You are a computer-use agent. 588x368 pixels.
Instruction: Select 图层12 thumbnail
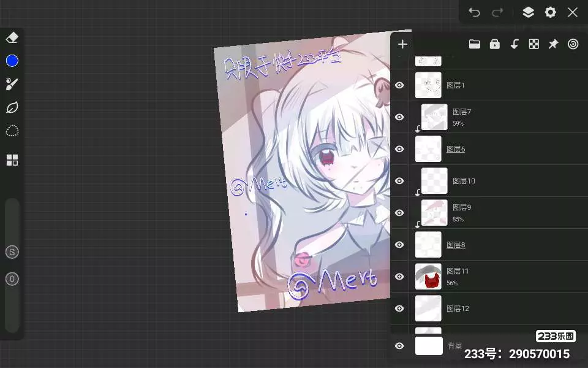coord(428,309)
